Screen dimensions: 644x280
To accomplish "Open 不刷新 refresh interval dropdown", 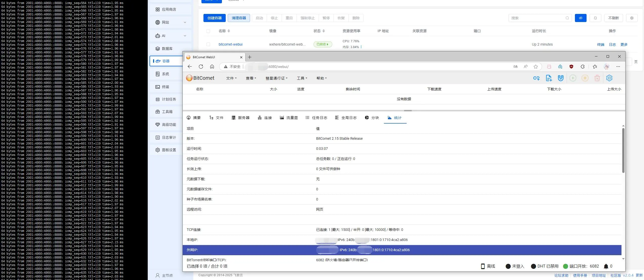I will pyautogui.click(x=614, y=18).
